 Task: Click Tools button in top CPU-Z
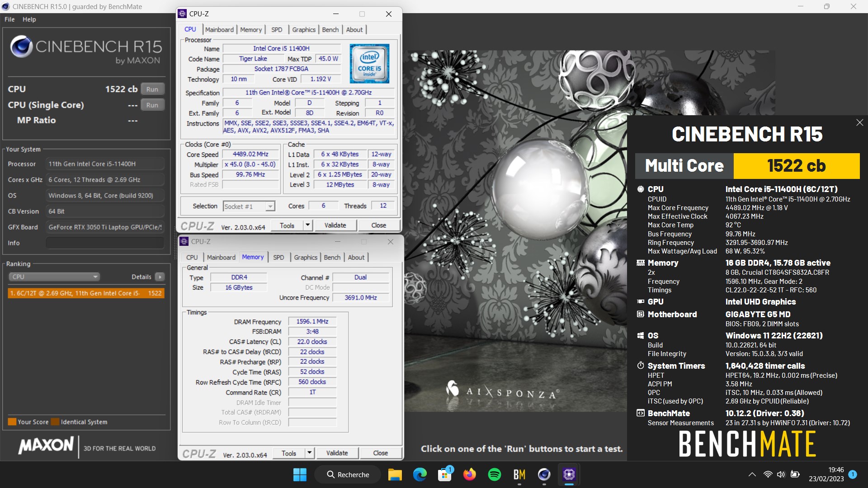(x=287, y=225)
